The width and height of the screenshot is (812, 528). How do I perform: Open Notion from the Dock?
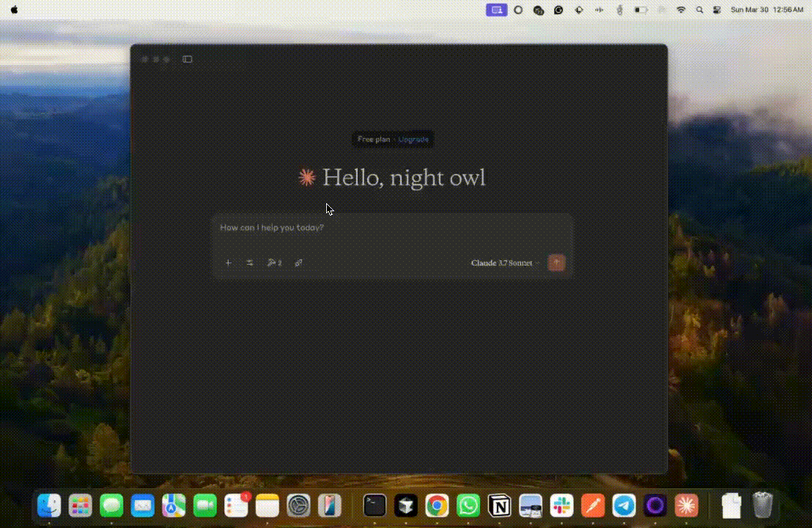(499, 505)
